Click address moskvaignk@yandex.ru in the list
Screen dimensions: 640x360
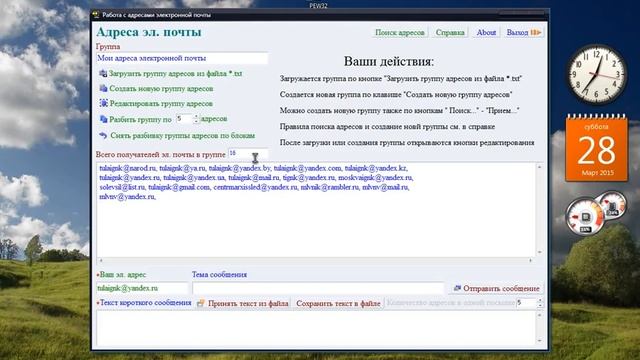375,178
